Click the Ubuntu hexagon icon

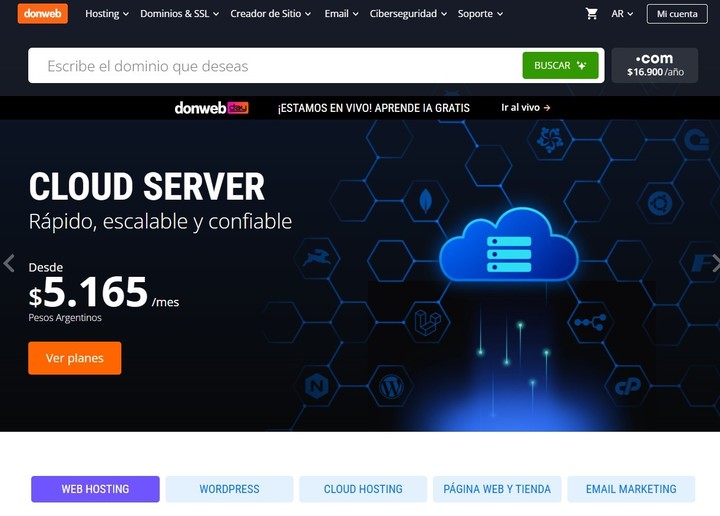click(660, 202)
